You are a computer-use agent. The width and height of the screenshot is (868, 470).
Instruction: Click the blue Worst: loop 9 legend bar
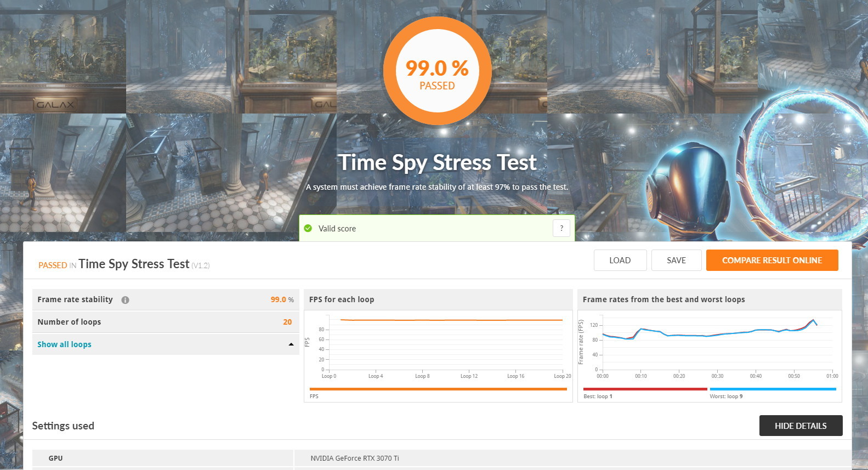(x=773, y=389)
